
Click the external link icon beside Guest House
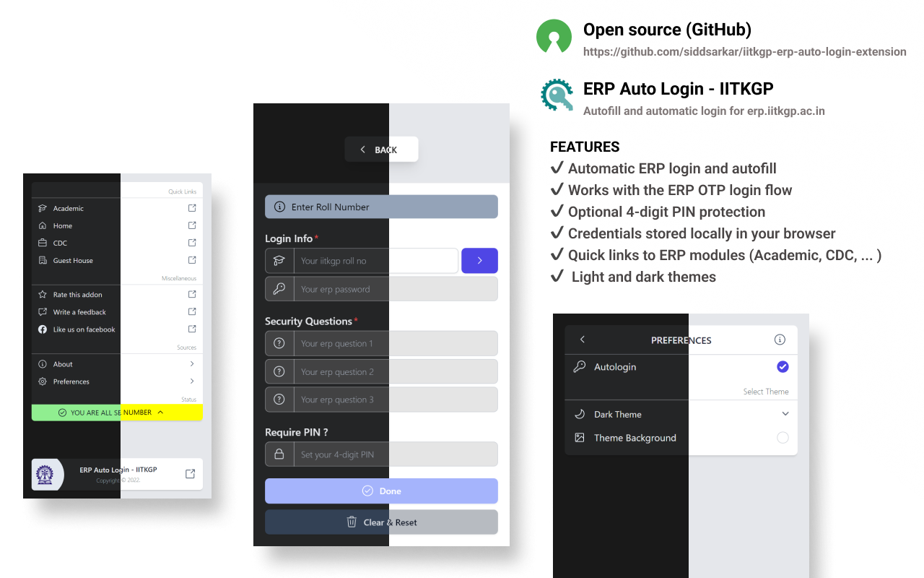point(192,260)
